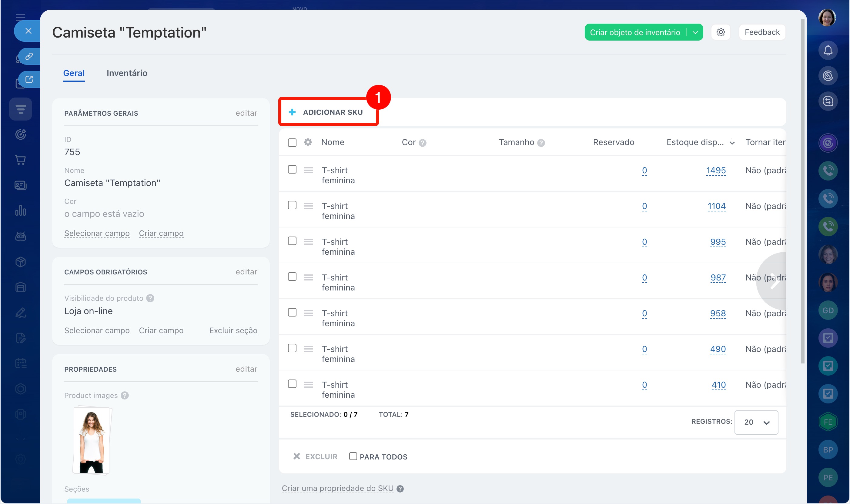
Task: Click the product image thumbnail
Action: coord(92,440)
